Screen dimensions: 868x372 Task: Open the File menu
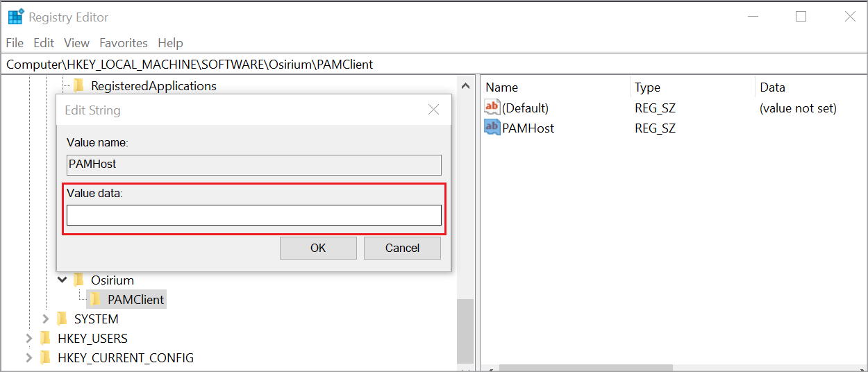click(x=15, y=42)
